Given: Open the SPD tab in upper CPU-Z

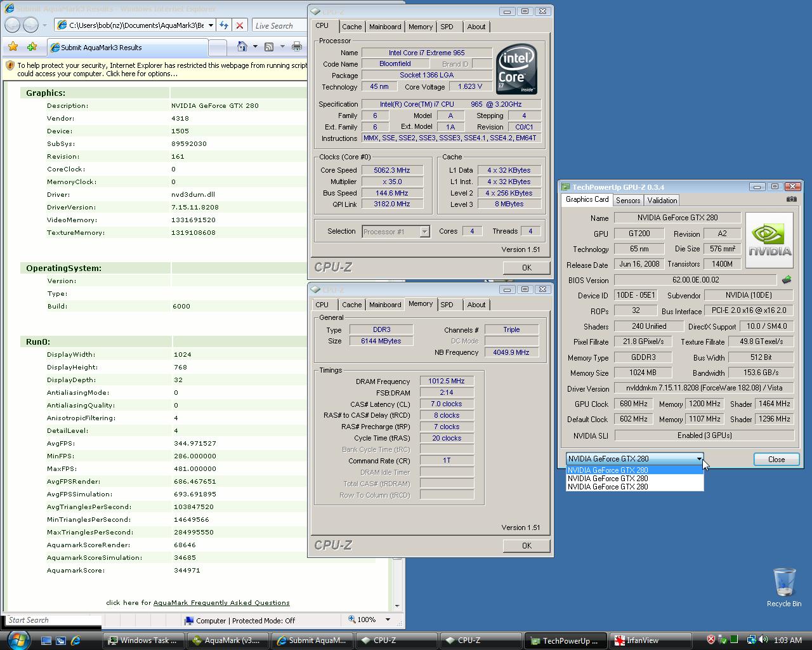Looking at the screenshot, I should [x=447, y=27].
